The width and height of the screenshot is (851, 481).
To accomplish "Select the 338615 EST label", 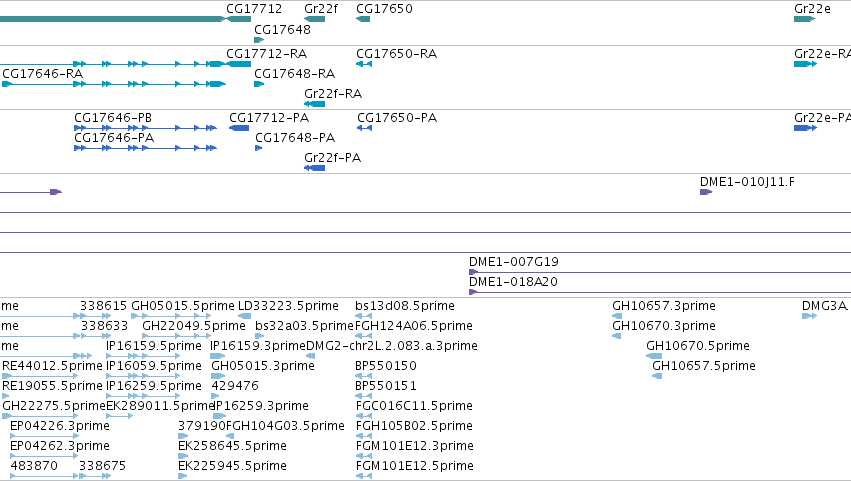I will pyautogui.click(x=103, y=306).
